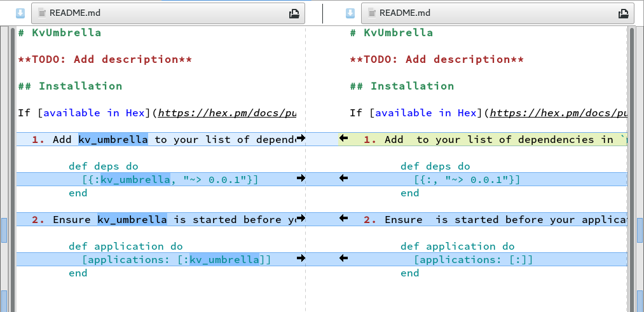Image resolution: width=644 pixels, height=312 pixels.
Task: Click '**TODO: Add description**' in right pane
Action: tap(437, 60)
